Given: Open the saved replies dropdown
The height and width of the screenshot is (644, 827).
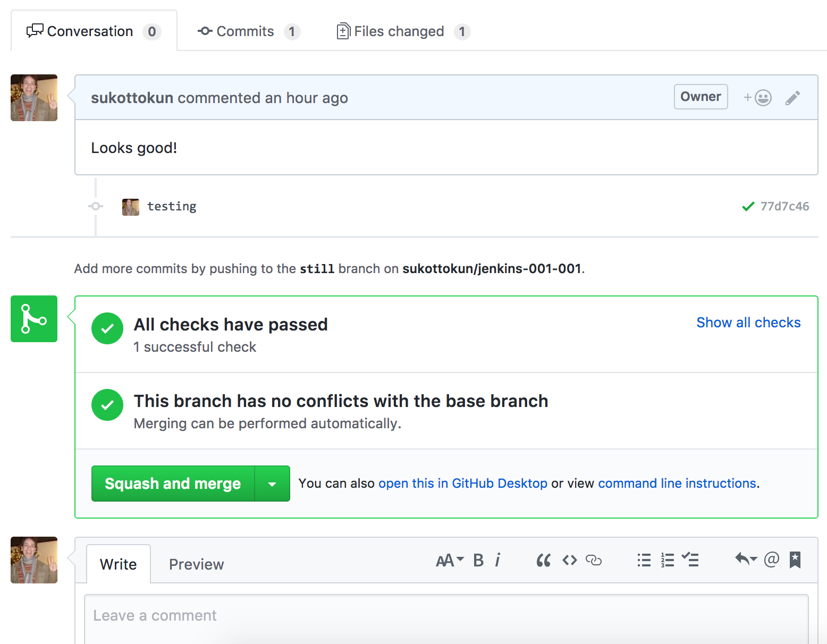Looking at the screenshot, I should [746, 559].
